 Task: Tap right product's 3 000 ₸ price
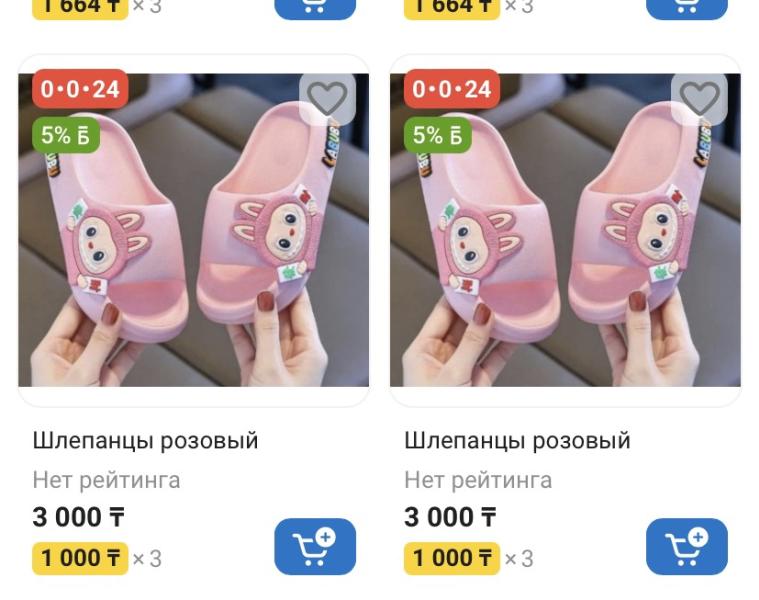point(450,517)
